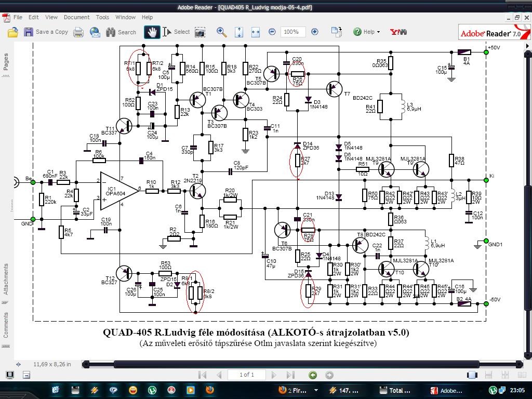532x399 pixels.
Task: Set view to Fit Width
Action: (255, 32)
